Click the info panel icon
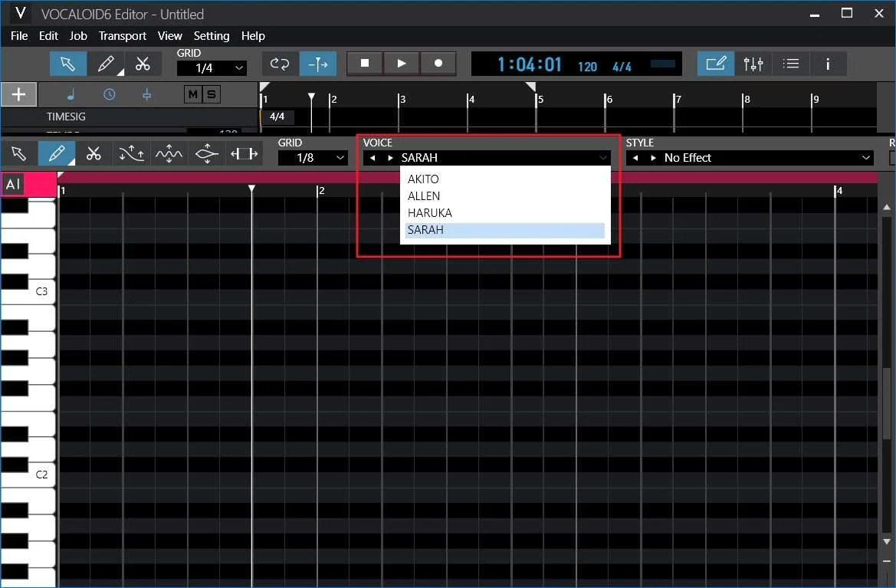Image resolution: width=896 pixels, height=588 pixels. (x=828, y=64)
